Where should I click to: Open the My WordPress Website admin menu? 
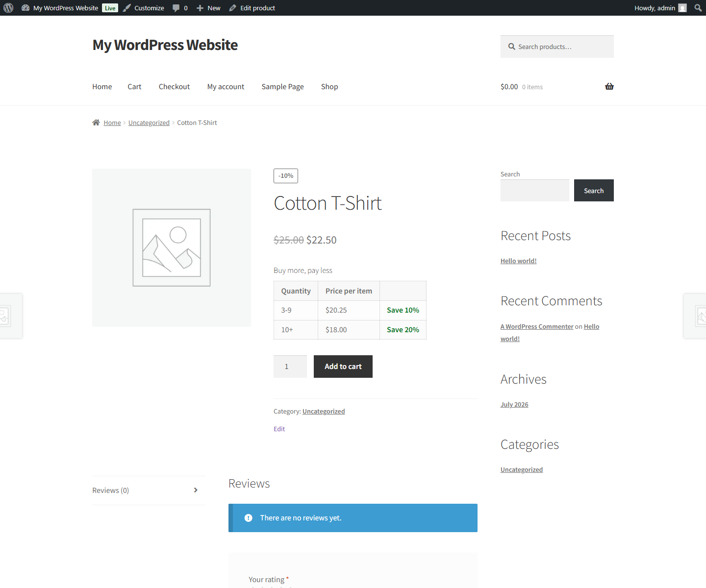pyautogui.click(x=66, y=8)
